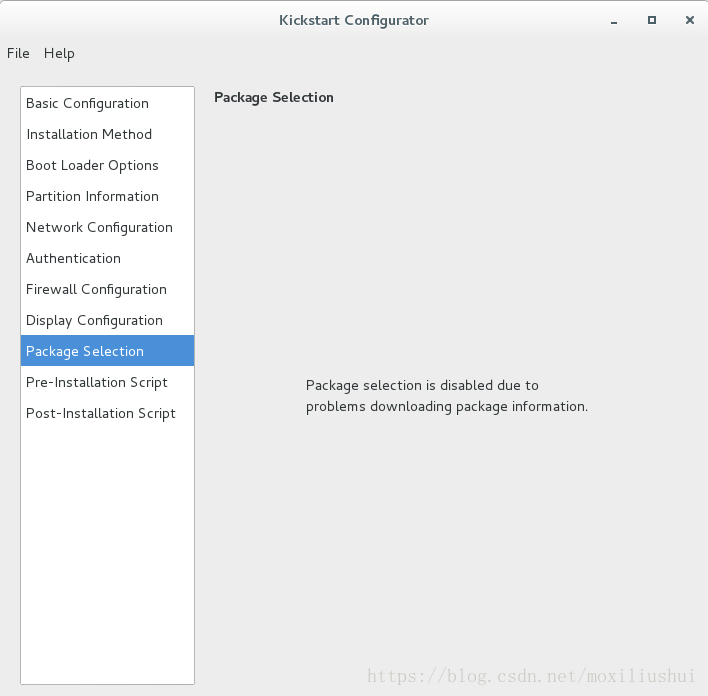708x696 pixels.
Task: Open Firewall Configuration section
Action: tap(107, 289)
